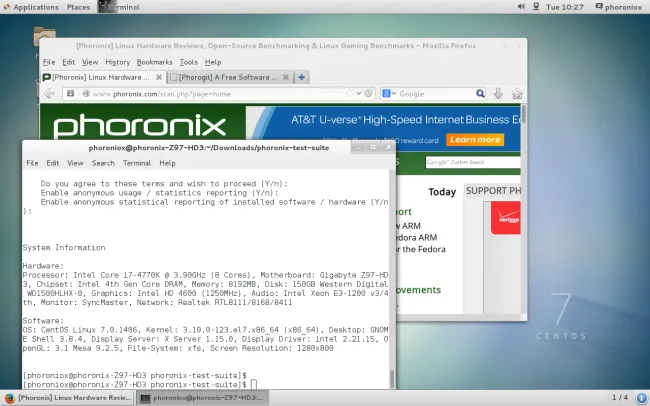Click Firefox page vertical scrollbar
The height and width of the screenshot is (406, 650).
coord(524,114)
